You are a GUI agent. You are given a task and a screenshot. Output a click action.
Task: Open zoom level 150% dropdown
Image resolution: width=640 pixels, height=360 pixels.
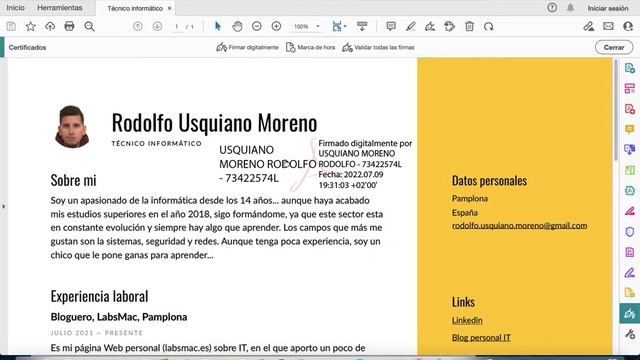tap(306, 27)
